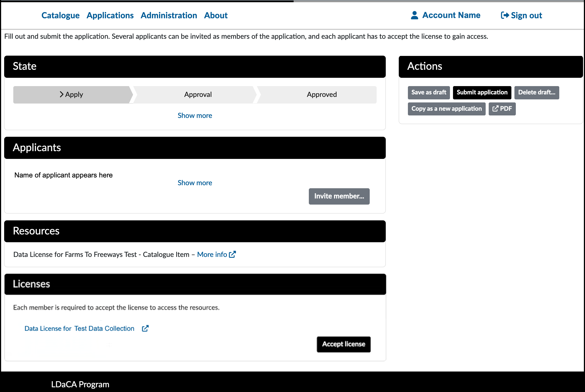Viewport: 585px width, 392px height.
Task: Click the Sign out button
Action: coord(521,15)
